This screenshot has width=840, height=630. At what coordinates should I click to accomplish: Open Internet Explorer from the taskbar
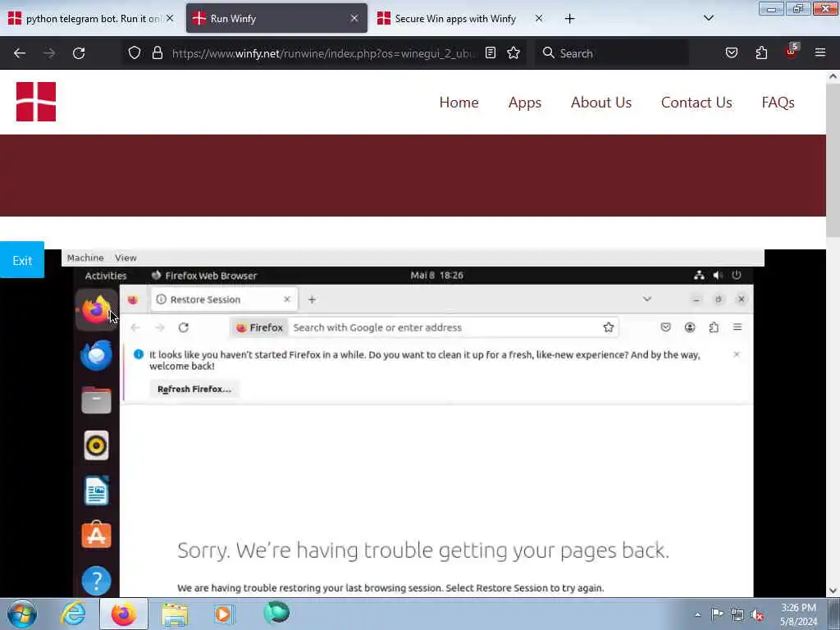(x=73, y=614)
